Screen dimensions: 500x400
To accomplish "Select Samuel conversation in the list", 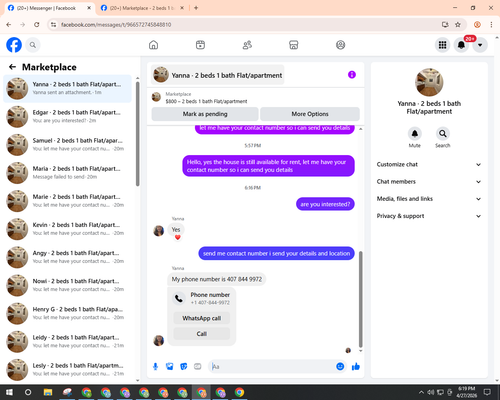I will pos(67,145).
